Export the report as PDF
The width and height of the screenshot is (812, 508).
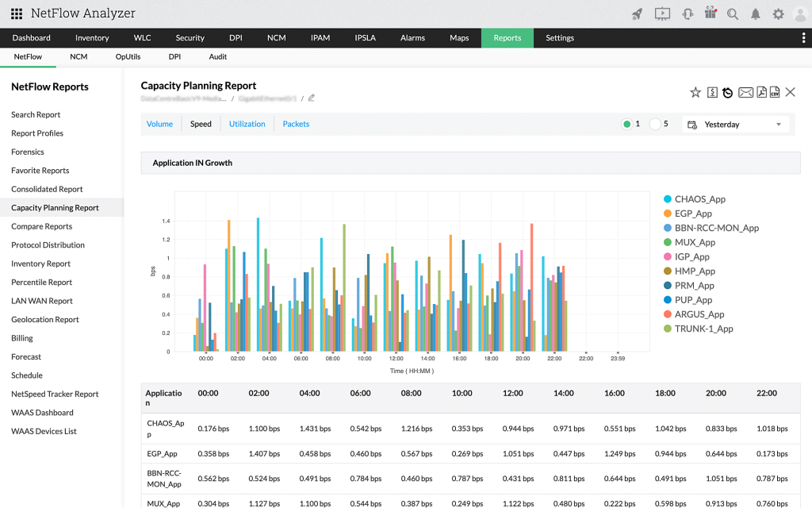760,92
